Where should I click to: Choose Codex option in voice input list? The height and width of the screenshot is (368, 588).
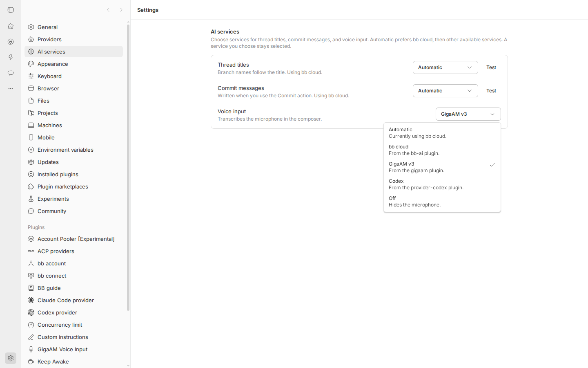coord(442,184)
